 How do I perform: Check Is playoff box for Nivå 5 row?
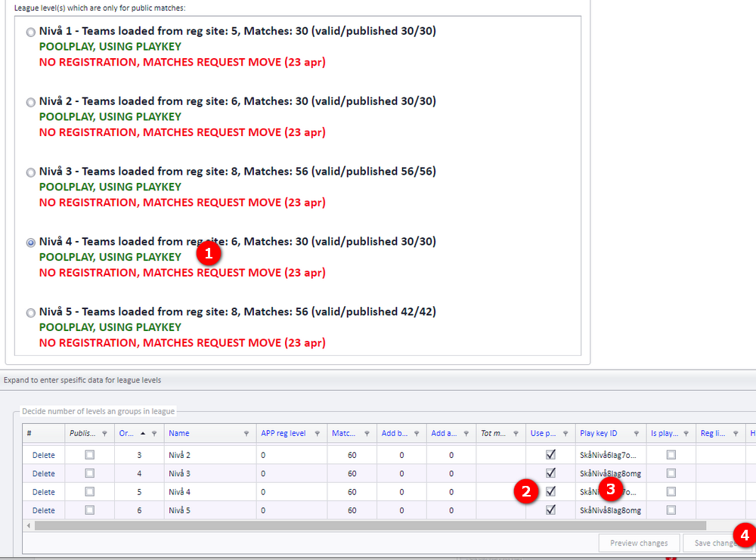671,510
